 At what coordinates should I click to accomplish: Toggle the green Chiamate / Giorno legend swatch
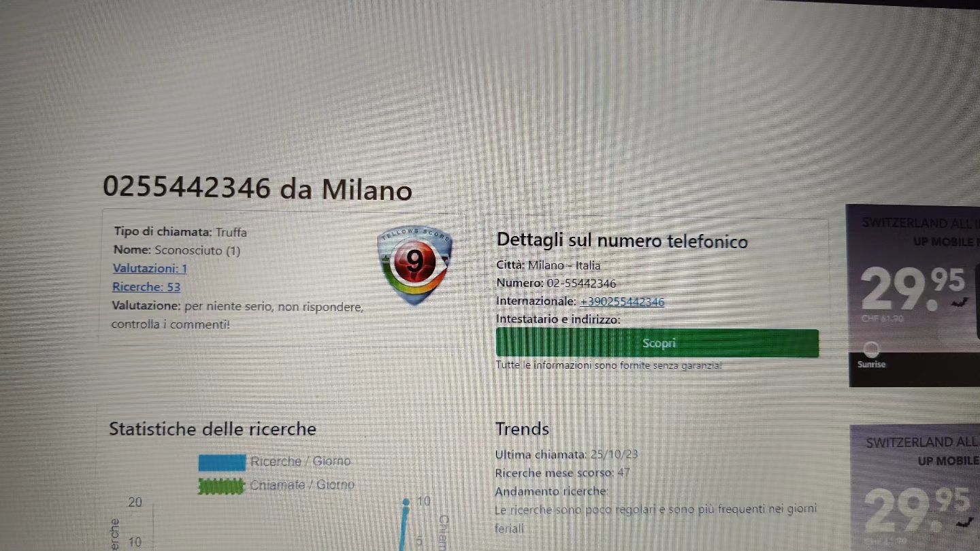pyautogui.click(x=221, y=486)
